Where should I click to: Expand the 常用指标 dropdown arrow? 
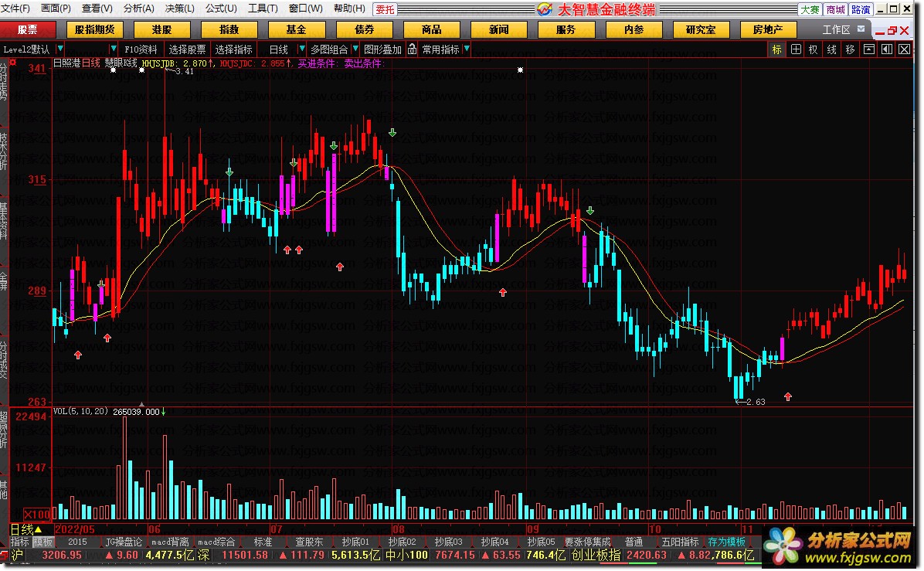pyautogui.click(x=467, y=49)
